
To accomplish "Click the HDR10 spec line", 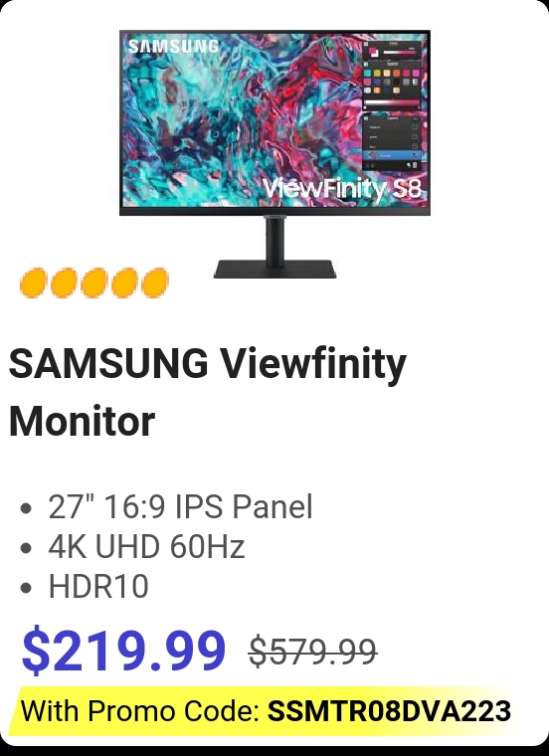I will click(x=98, y=586).
